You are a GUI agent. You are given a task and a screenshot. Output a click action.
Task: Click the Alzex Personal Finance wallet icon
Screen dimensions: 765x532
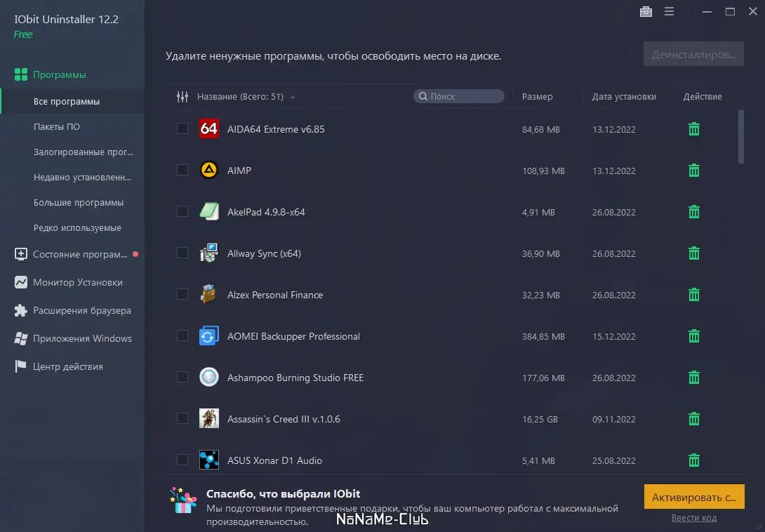tap(209, 294)
